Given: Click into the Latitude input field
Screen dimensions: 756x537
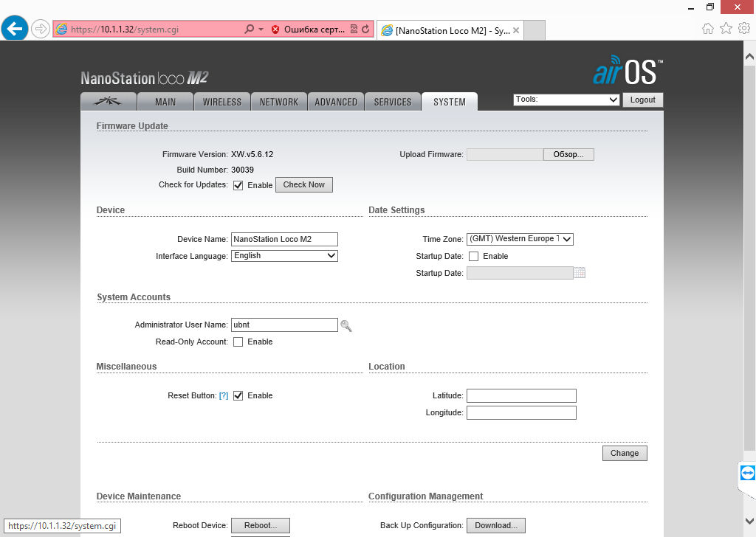Looking at the screenshot, I should [521, 396].
